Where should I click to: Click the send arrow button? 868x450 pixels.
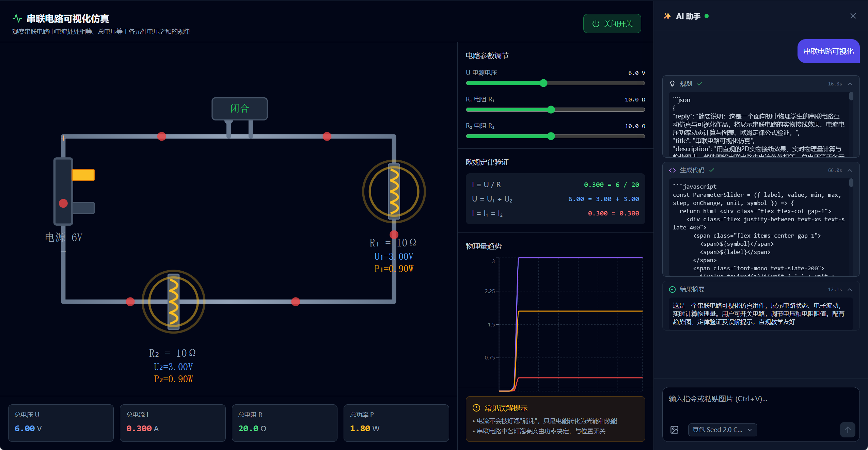tap(847, 430)
